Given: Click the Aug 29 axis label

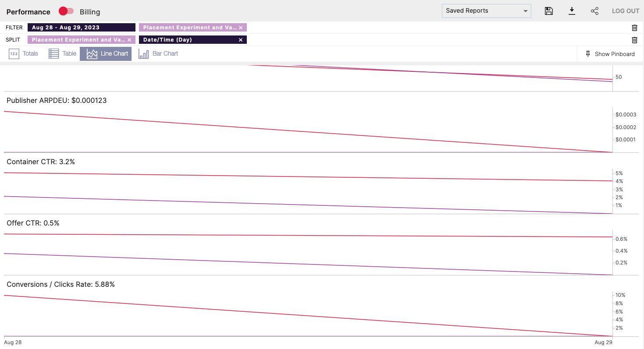Looking at the screenshot, I should coord(603,342).
